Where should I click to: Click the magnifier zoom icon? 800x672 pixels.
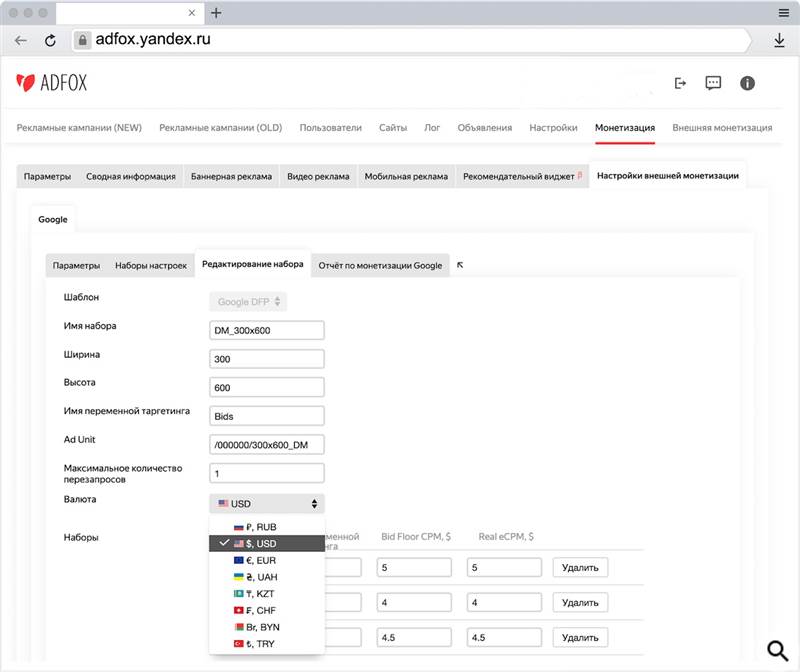click(778, 651)
